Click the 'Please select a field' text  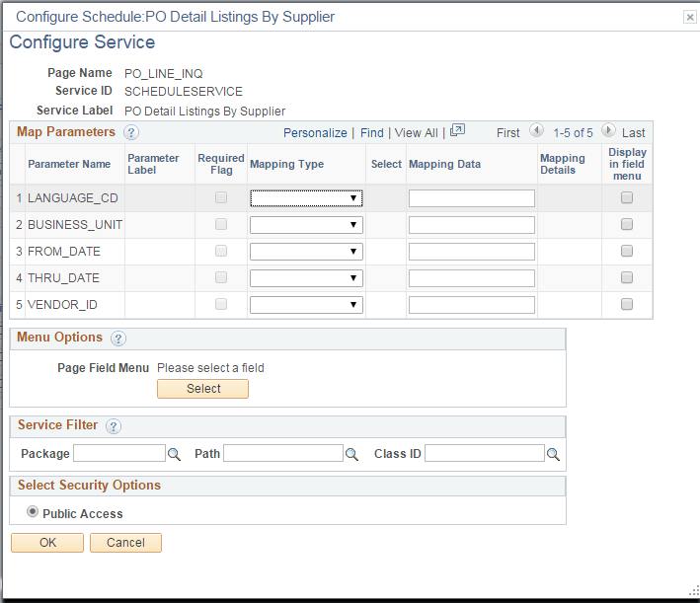(210, 368)
